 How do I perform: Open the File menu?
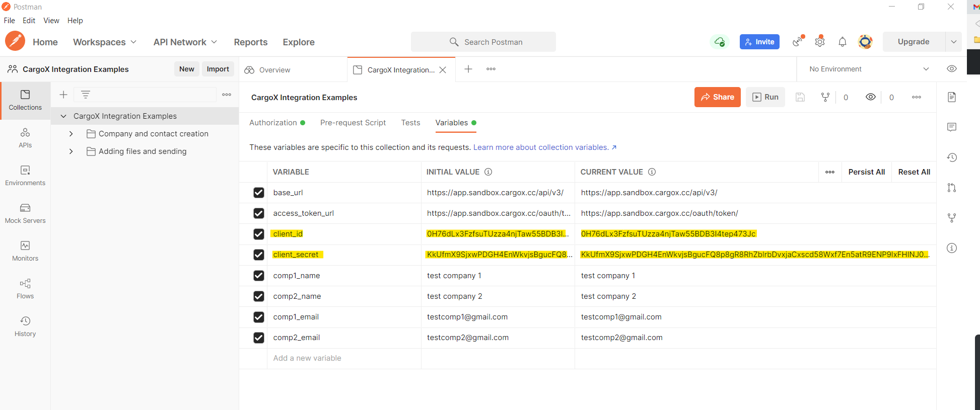pyautogui.click(x=10, y=21)
